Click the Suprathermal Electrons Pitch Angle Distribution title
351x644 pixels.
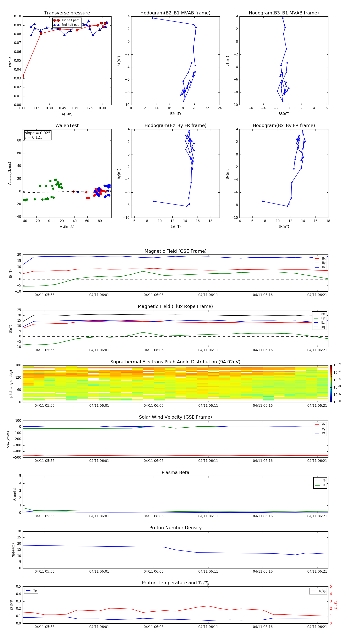pos(175,362)
